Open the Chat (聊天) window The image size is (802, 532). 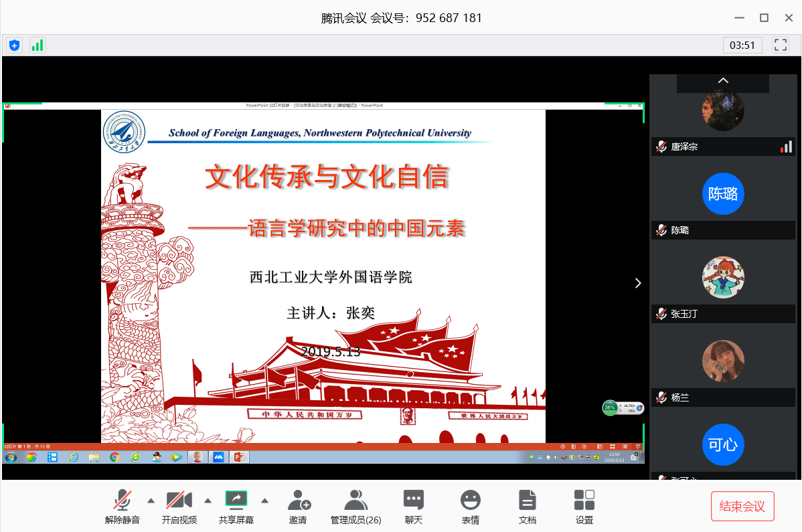pos(413,506)
